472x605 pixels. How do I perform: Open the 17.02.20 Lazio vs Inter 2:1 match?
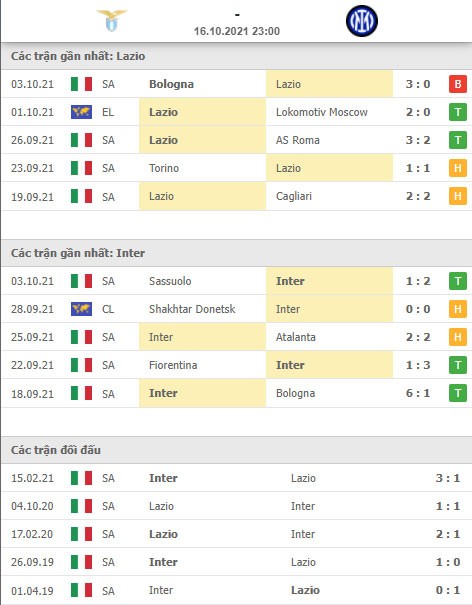(236, 534)
